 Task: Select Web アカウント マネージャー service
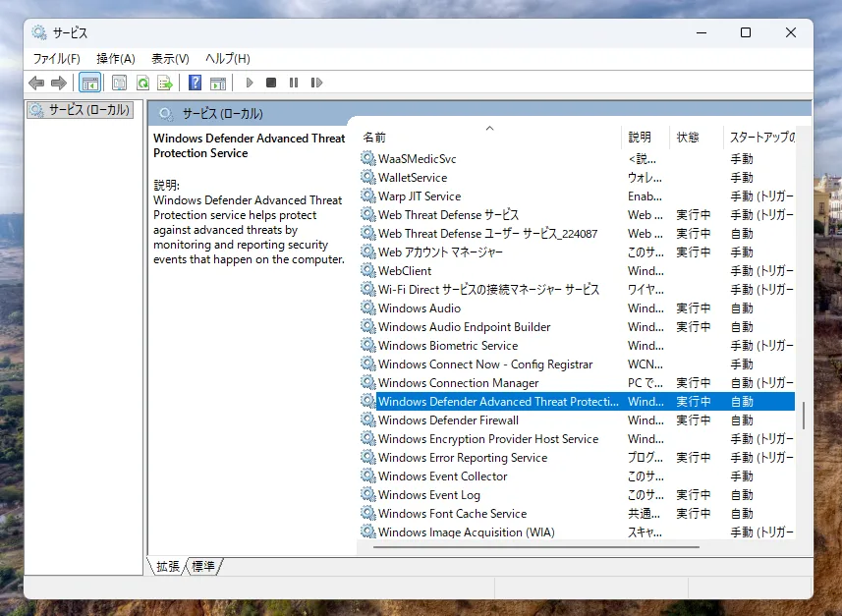pos(578,252)
